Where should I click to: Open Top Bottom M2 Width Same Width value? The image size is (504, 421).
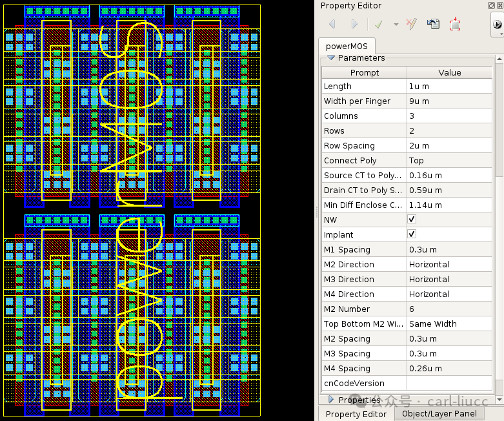coord(449,323)
